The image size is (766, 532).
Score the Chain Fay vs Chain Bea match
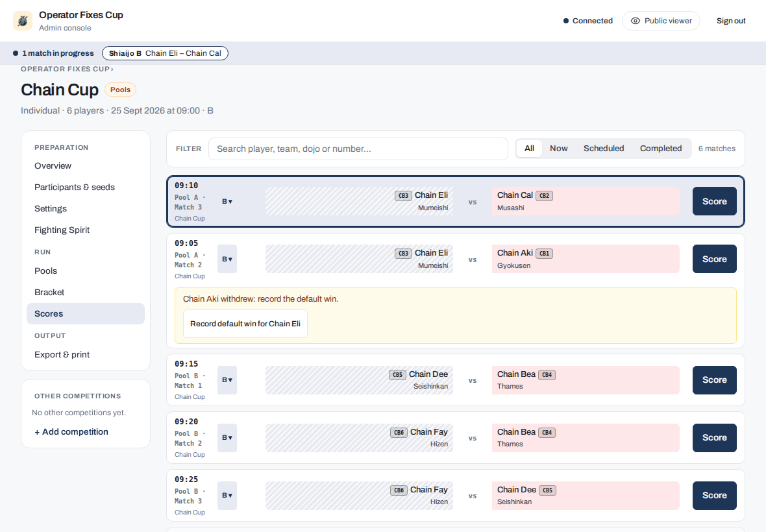[714, 438]
